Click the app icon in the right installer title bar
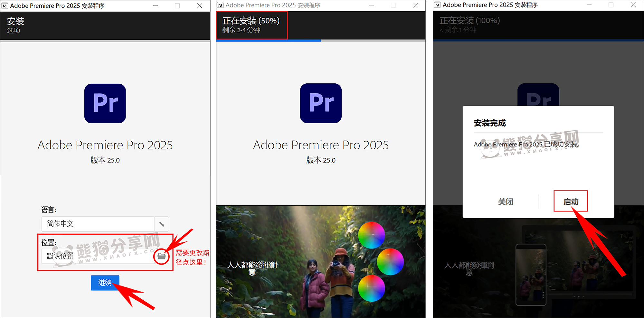The image size is (644, 318). (437, 5)
